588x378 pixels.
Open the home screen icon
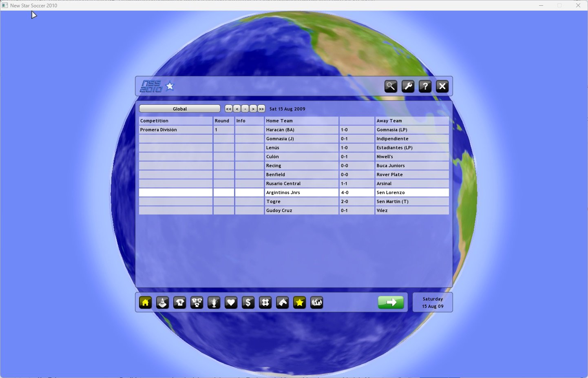click(146, 303)
